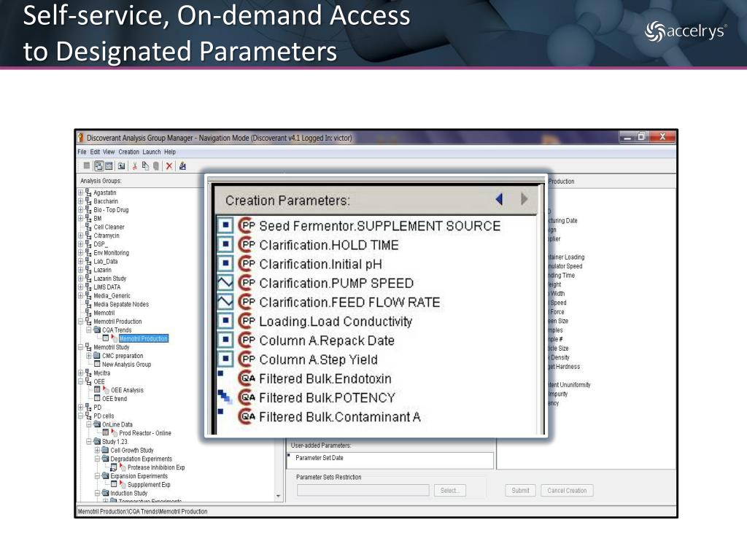Viewport: 747px width, 560px height.
Task: Open the Launch menu
Action: coord(151,152)
